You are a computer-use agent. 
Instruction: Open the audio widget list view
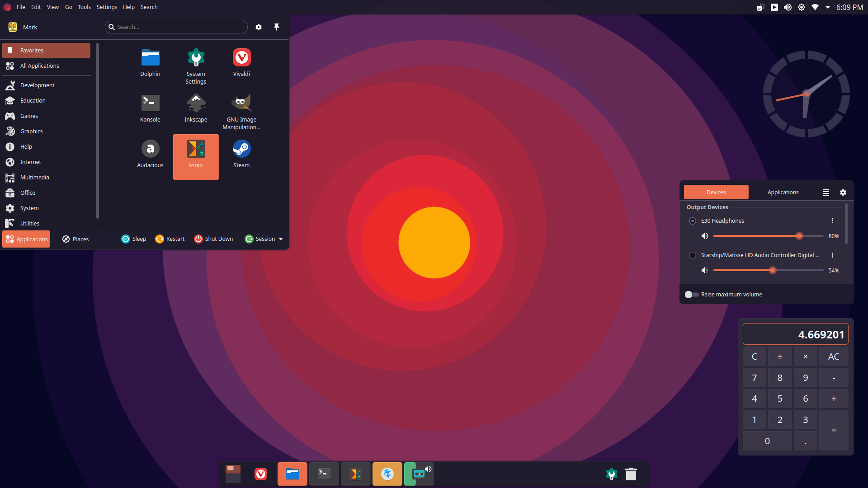click(x=826, y=192)
